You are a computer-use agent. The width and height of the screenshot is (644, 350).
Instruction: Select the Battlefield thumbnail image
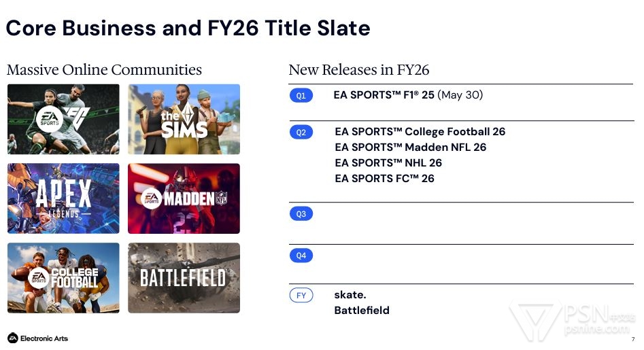click(x=184, y=278)
